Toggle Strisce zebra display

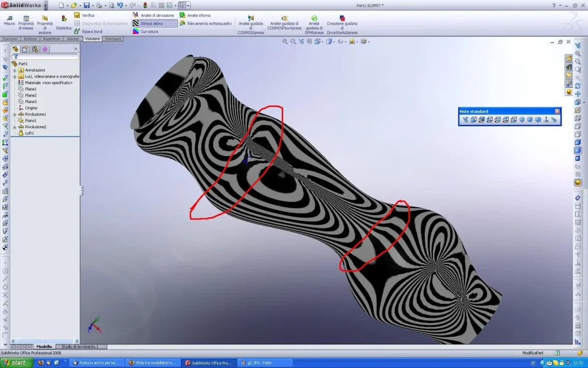point(154,23)
